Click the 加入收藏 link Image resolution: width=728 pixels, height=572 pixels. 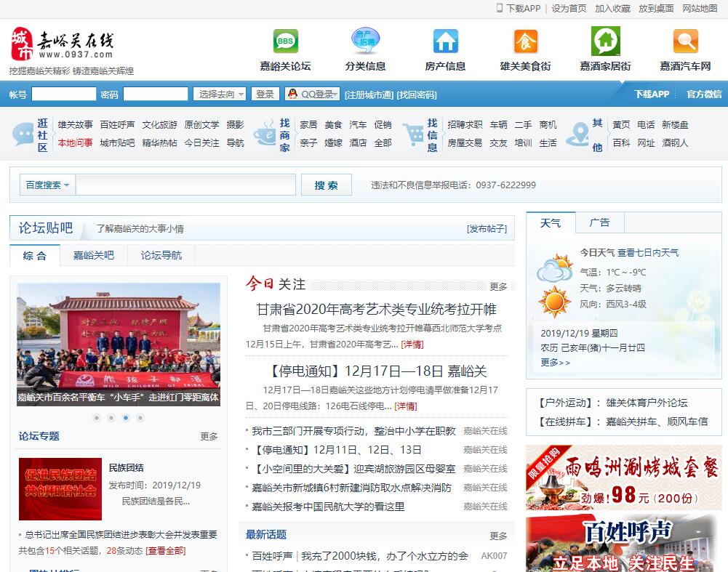612,8
